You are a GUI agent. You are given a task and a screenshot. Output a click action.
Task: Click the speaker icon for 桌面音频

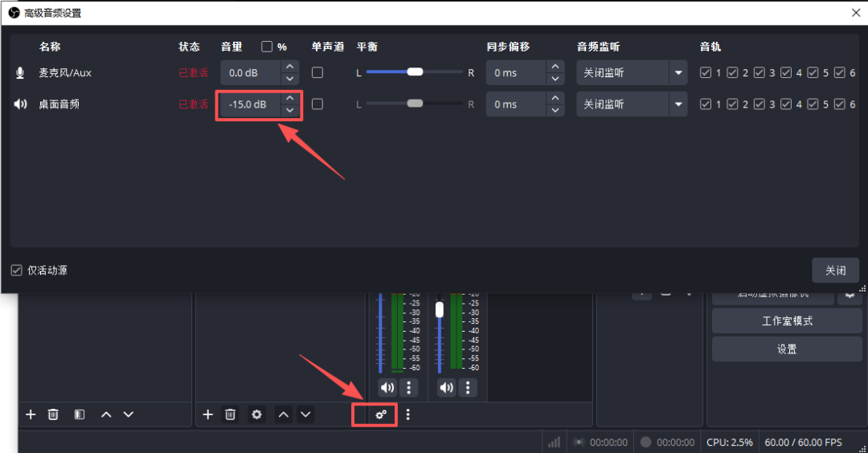(20, 104)
